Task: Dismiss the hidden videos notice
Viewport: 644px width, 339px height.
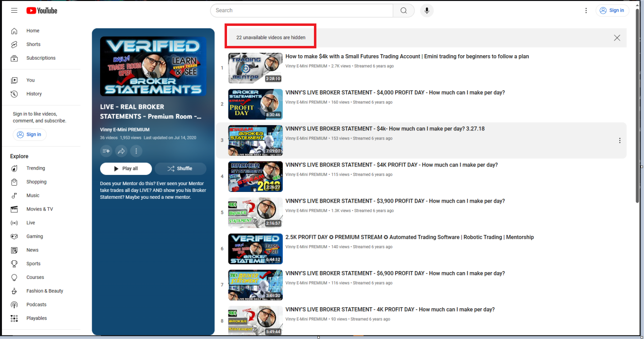Action: pyautogui.click(x=617, y=38)
